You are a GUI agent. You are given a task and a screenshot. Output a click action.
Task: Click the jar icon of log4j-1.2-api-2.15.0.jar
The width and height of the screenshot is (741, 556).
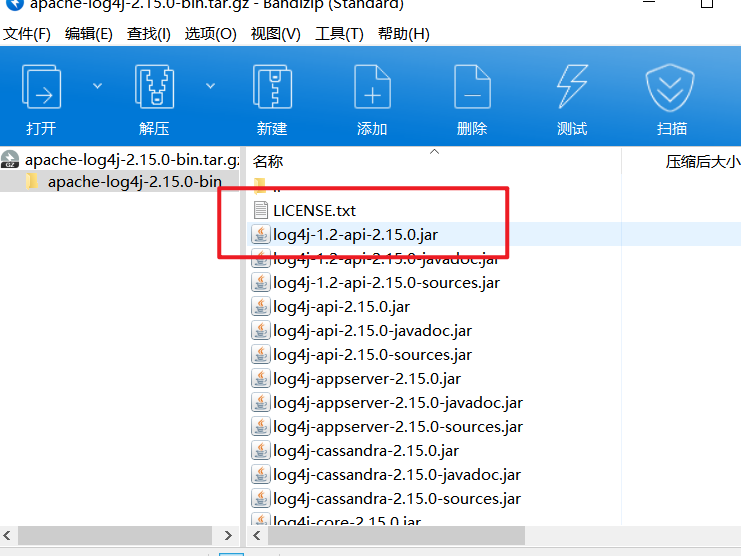[260, 234]
